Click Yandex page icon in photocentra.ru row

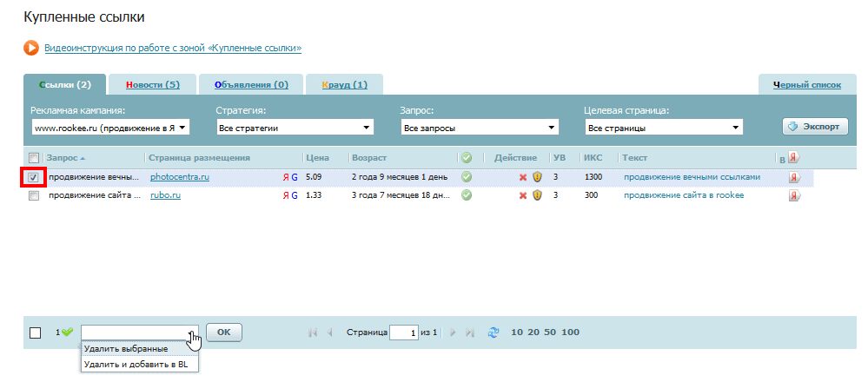click(x=794, y=177)
